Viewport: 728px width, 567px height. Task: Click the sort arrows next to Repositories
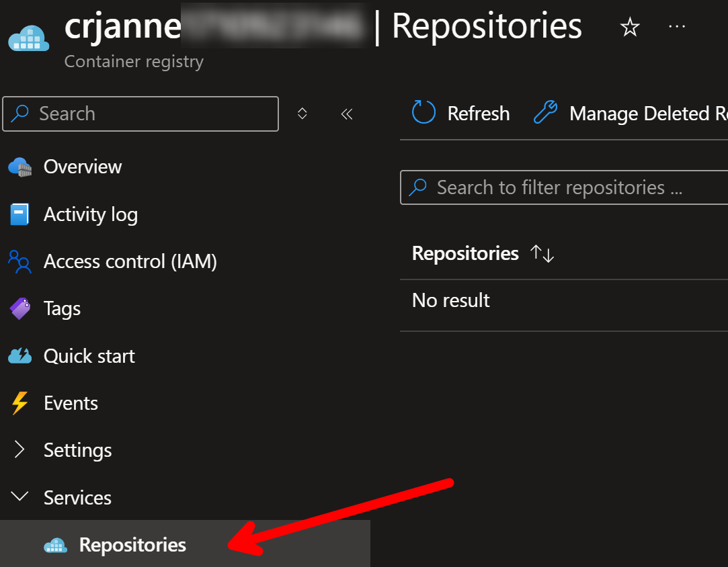(542, 254)
